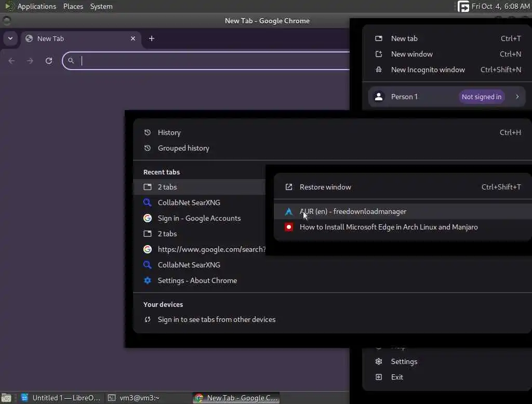Reopen first CollabNet SearXNG recent tab

point(199,203)
